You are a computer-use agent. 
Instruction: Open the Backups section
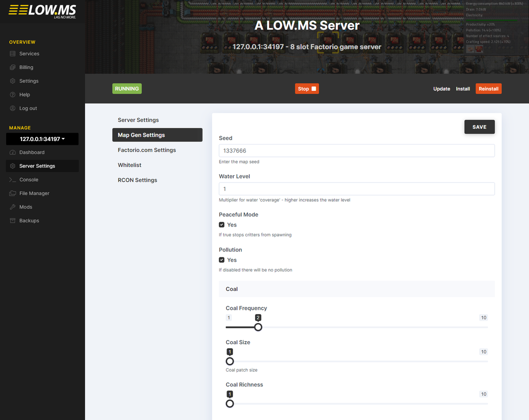coord(29,220)
